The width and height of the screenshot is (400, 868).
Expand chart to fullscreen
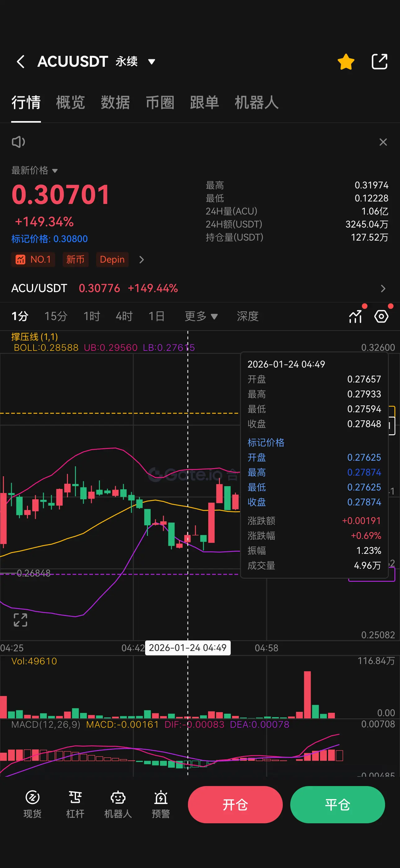(20, 620)
